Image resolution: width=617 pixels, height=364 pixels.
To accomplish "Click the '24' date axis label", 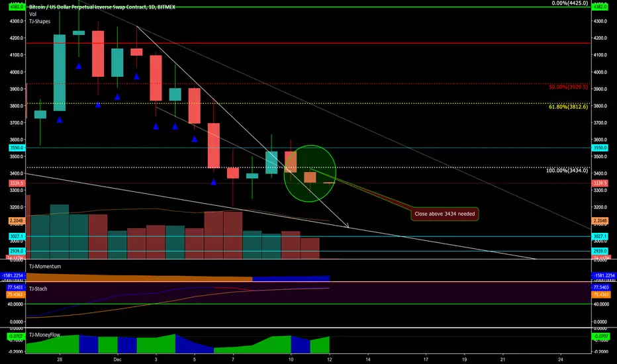I will (561, 359).
